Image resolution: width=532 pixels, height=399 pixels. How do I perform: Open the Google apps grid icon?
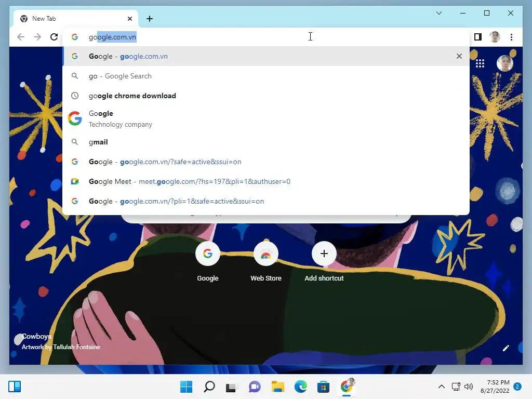[x=480, y=63]
